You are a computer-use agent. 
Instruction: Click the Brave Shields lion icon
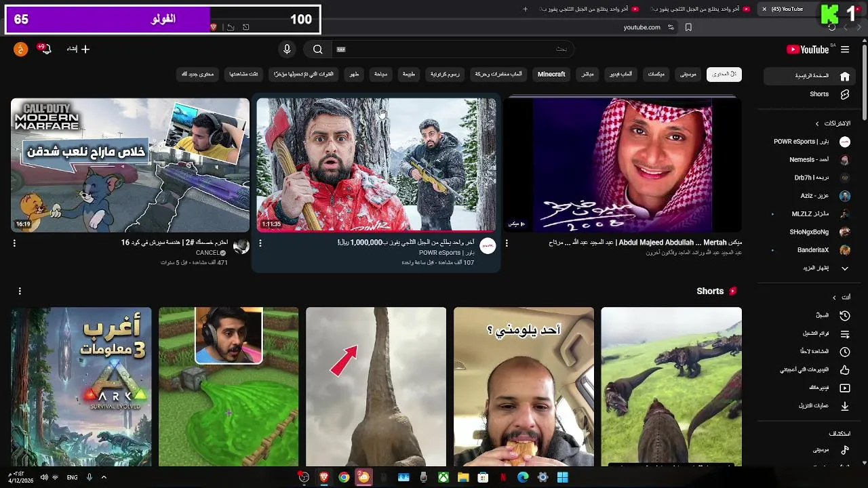click(x=214, y=27)
